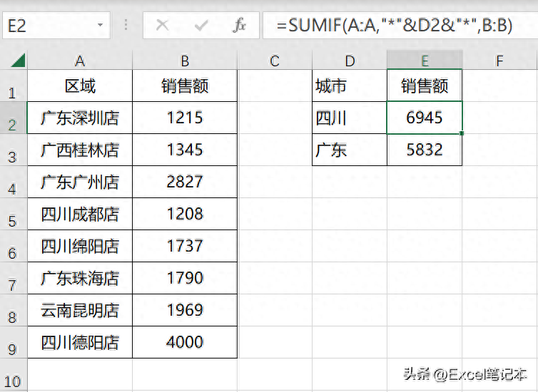Click cell A1 labeled 区域

click(80, 86)
